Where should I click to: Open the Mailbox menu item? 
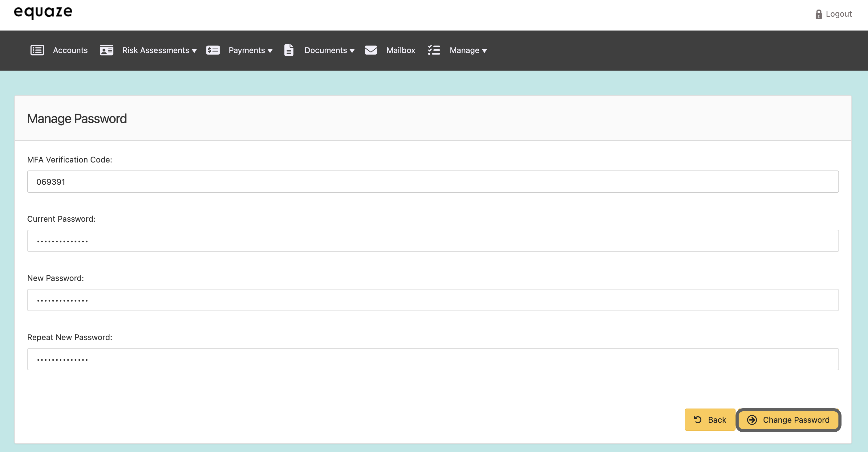pos(401,50)
